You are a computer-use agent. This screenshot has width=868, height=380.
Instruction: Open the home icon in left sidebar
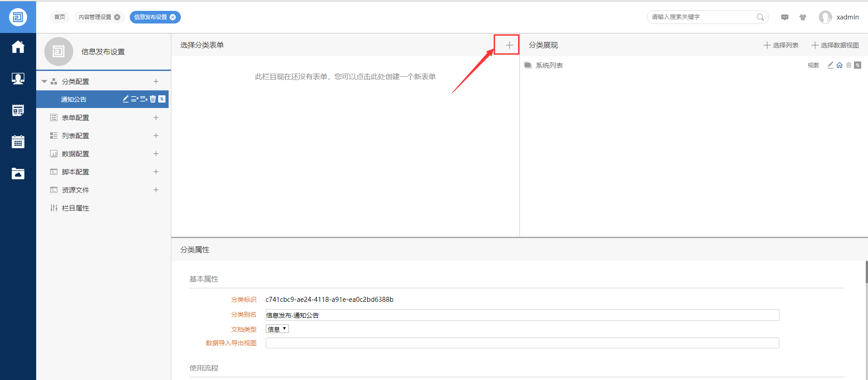click(18, 47)
